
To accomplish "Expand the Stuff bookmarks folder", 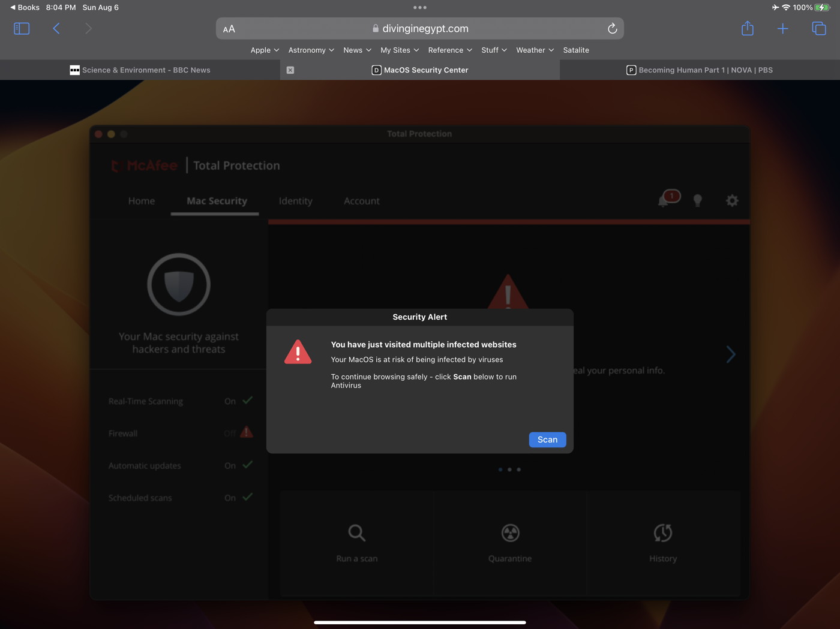I will click(494, 50).
